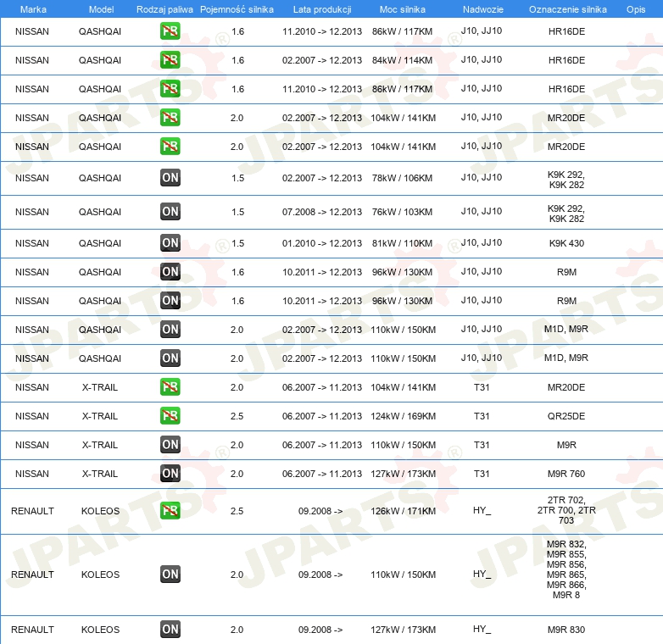
Task: Sort by Marka column header
Action: [x=33, y=9]
